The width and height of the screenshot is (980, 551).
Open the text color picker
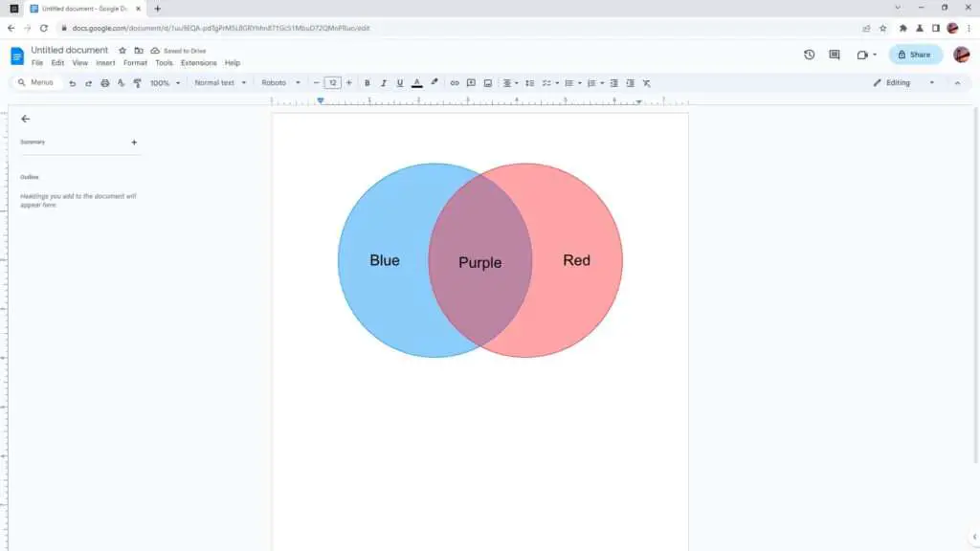pyautogui.click(x=416, y=83)
